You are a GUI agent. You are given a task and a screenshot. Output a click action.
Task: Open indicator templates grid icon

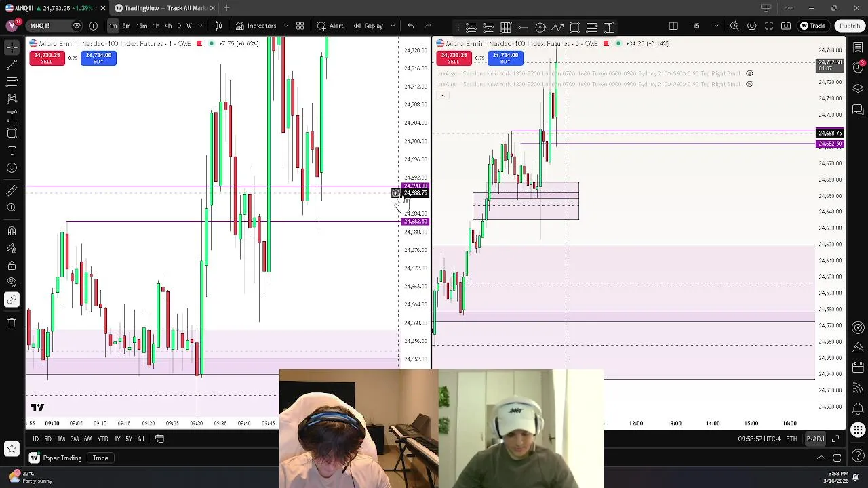tap(300, 26)
